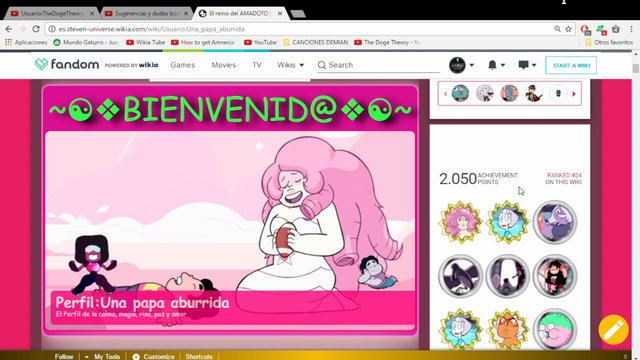Open the Aplicaciones bookmarks shortcut
Screen dimensions: 640x360
pyautogui.click(x=26, y=42)
